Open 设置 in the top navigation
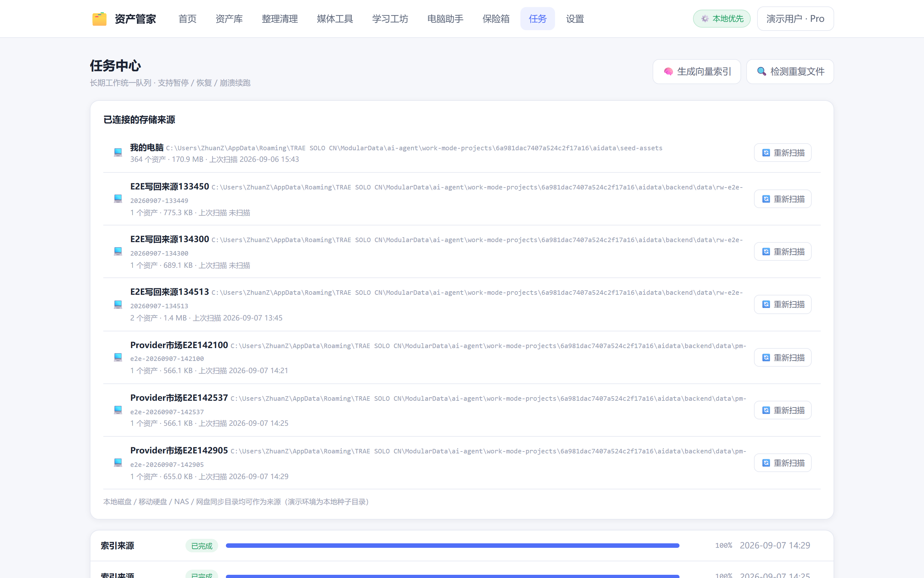Screen dimensions: 924x578 575,19
